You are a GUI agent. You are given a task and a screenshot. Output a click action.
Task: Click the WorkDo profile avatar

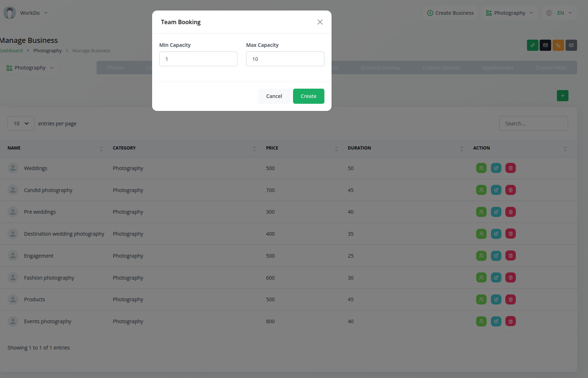pyautogui.click(x=10, y=13)
